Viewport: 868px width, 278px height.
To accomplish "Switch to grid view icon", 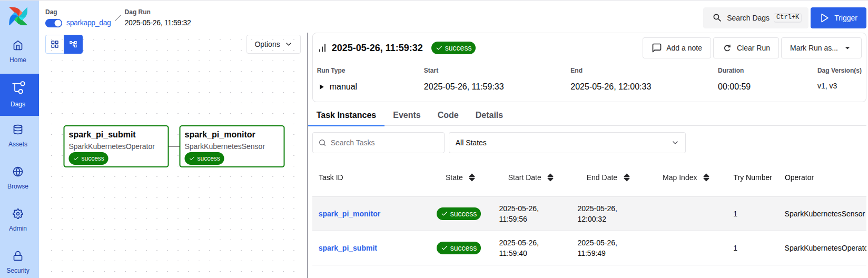I will 55,44.
